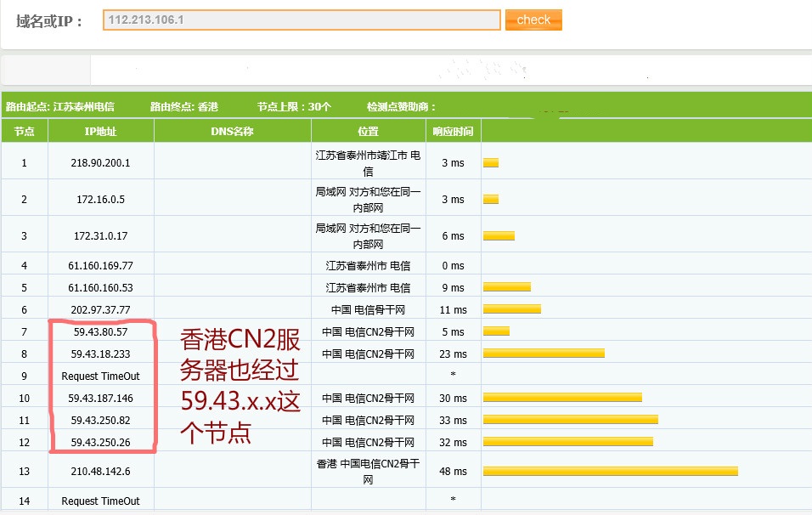Click IP 59.43.80.57 in hop 7
This screenshot has width=812, height=515.
tap(100, 332)
